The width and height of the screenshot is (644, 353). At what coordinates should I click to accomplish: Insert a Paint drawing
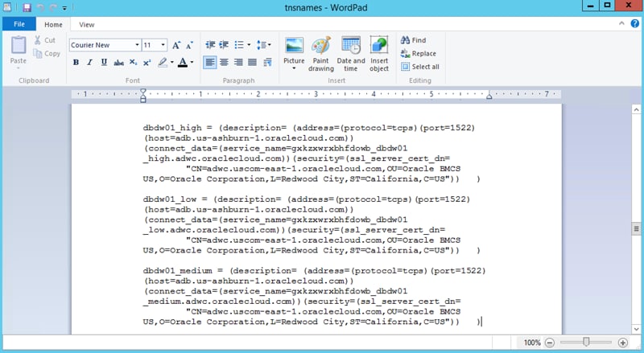(x=320, y=54)
